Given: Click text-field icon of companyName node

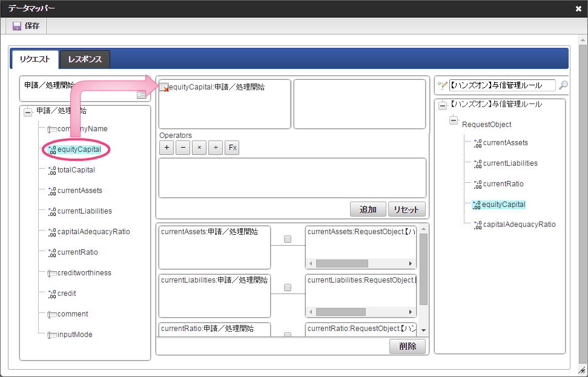Looking at the screenshot, I should (52, 129).
